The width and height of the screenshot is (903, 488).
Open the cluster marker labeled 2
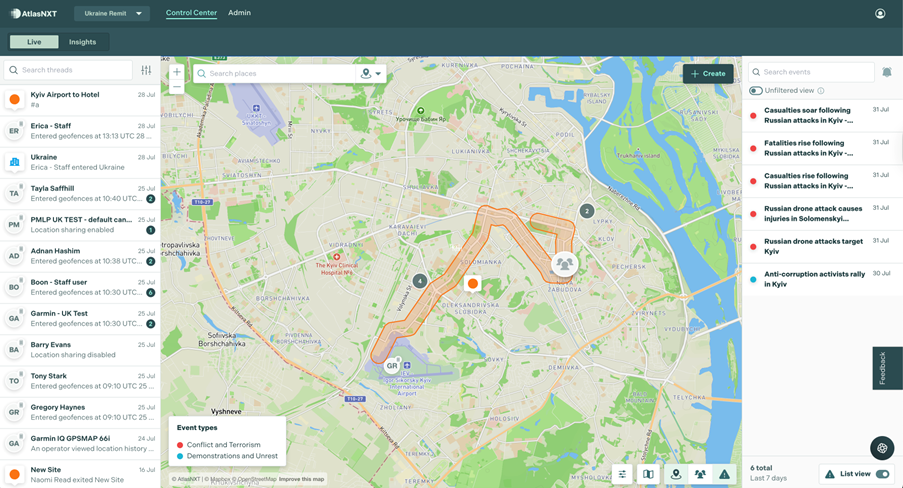pyautogui.click(x=586, y=211)
